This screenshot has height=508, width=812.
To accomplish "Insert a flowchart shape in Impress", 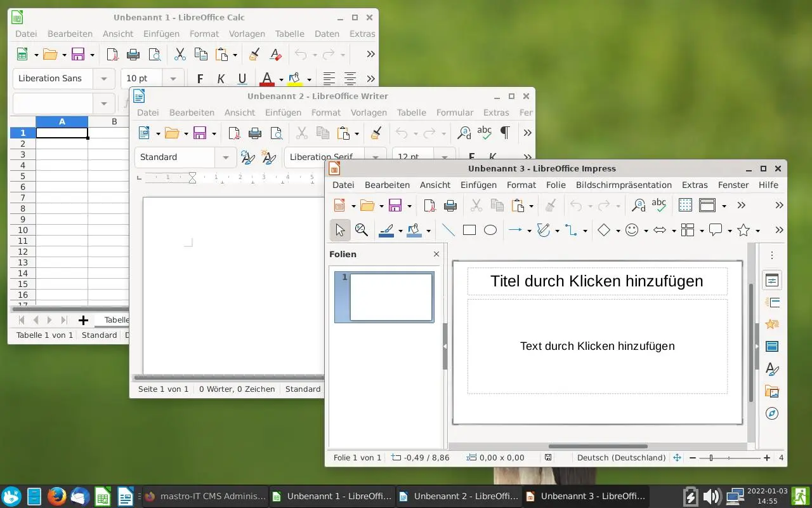I will [x=688, y=231].
